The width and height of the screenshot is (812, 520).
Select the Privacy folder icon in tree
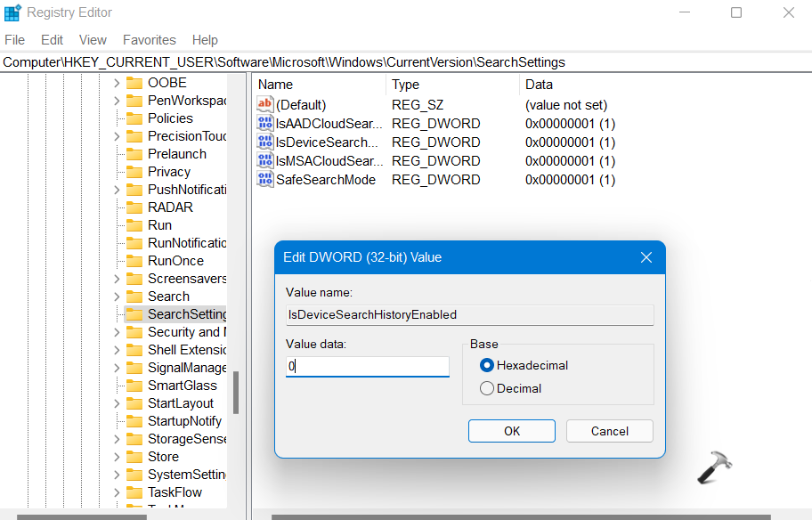[x=134, y=172]
